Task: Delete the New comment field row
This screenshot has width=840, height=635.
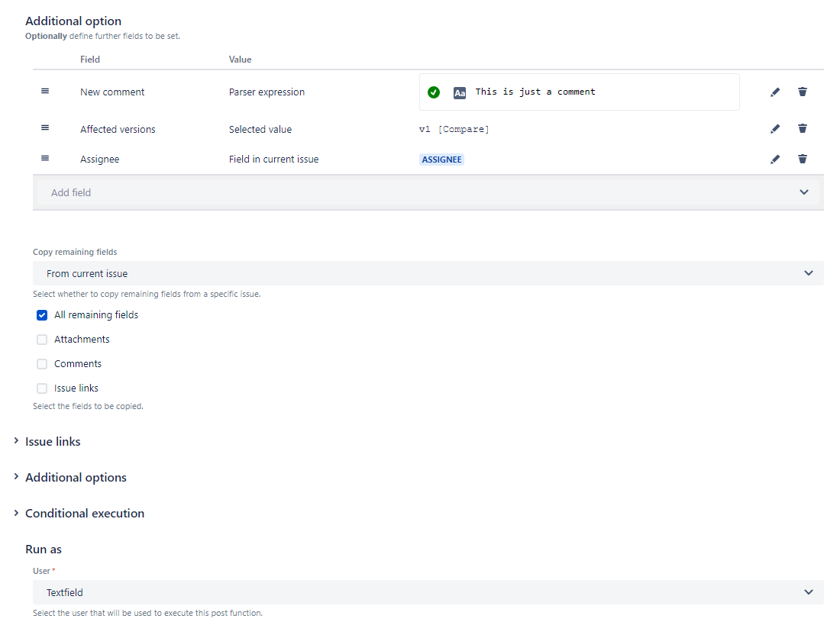Action: tap(802, 92)
